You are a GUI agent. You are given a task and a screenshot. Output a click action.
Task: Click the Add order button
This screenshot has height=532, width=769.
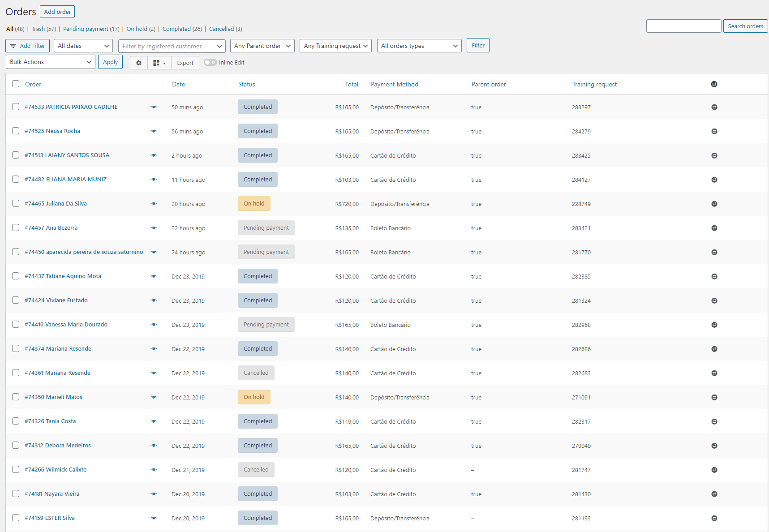tap(57, 12)
